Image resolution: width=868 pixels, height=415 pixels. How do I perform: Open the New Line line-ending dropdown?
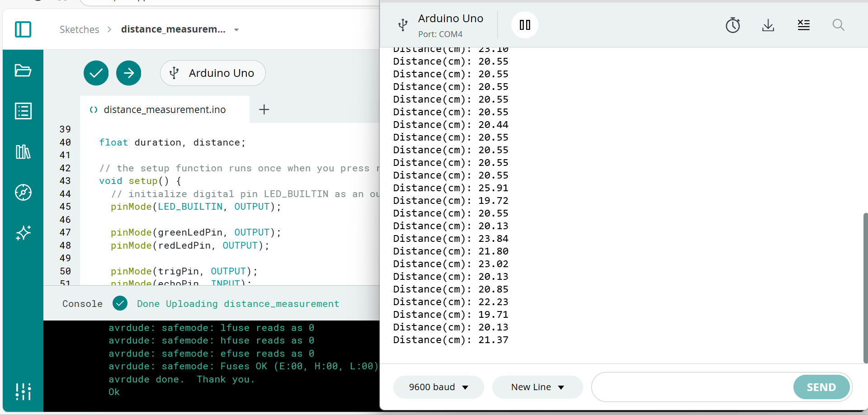(x=537, y=387)
